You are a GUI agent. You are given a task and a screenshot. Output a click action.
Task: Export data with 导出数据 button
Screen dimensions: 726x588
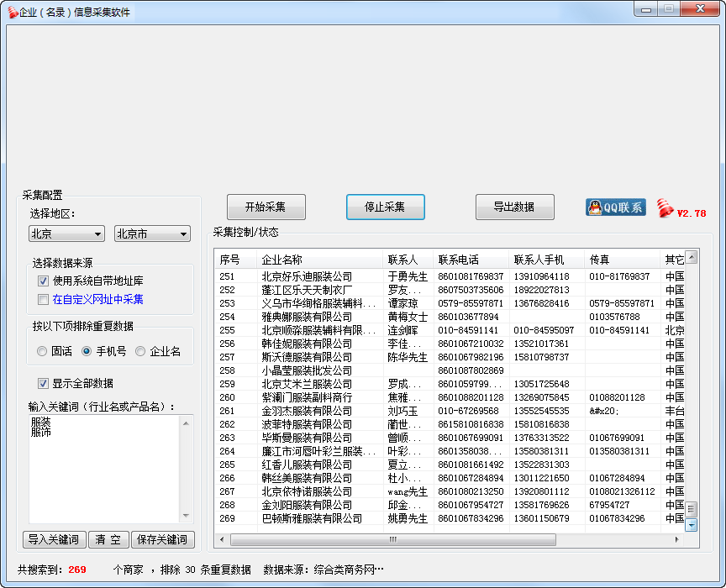[514, 207]
